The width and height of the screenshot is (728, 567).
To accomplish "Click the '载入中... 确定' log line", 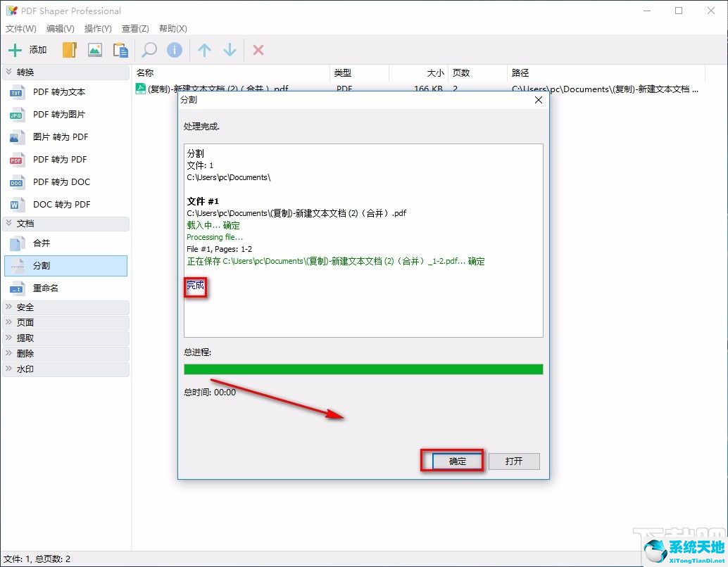I will pyautogui.click(x=213, y=226).
